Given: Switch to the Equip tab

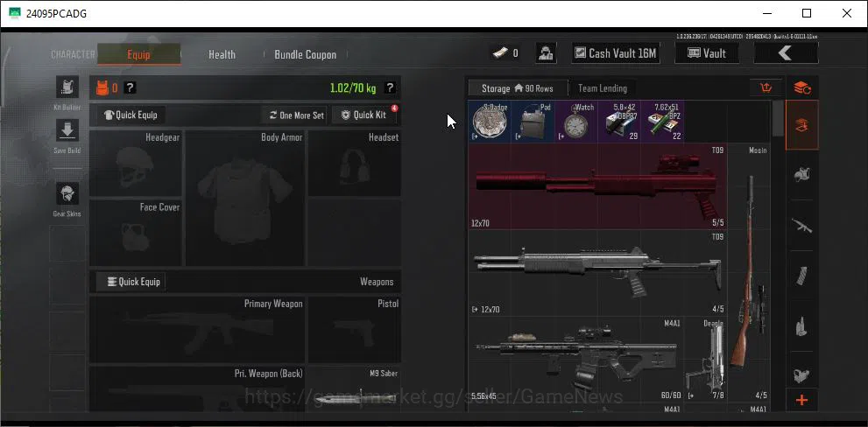Looking at the screenshot, I should click(x=138, y=54).
